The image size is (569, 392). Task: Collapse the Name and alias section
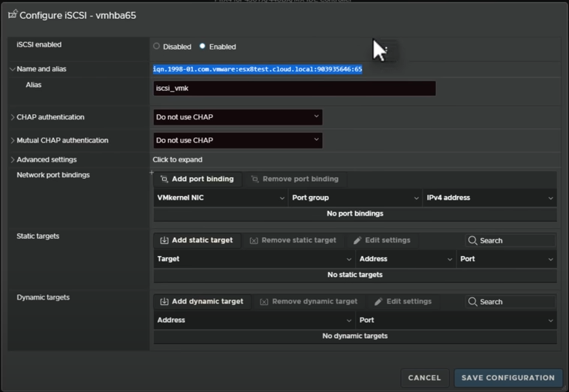click(13, 69)
